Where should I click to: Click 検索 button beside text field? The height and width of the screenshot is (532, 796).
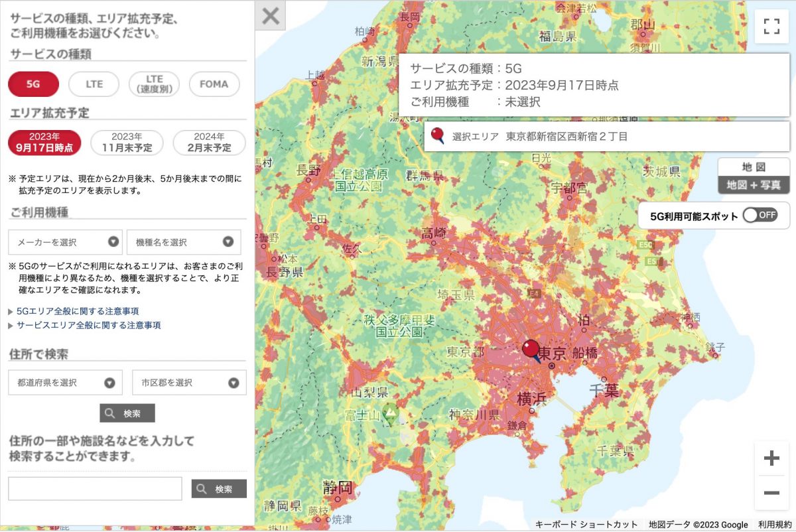click(x=219, y=489)
